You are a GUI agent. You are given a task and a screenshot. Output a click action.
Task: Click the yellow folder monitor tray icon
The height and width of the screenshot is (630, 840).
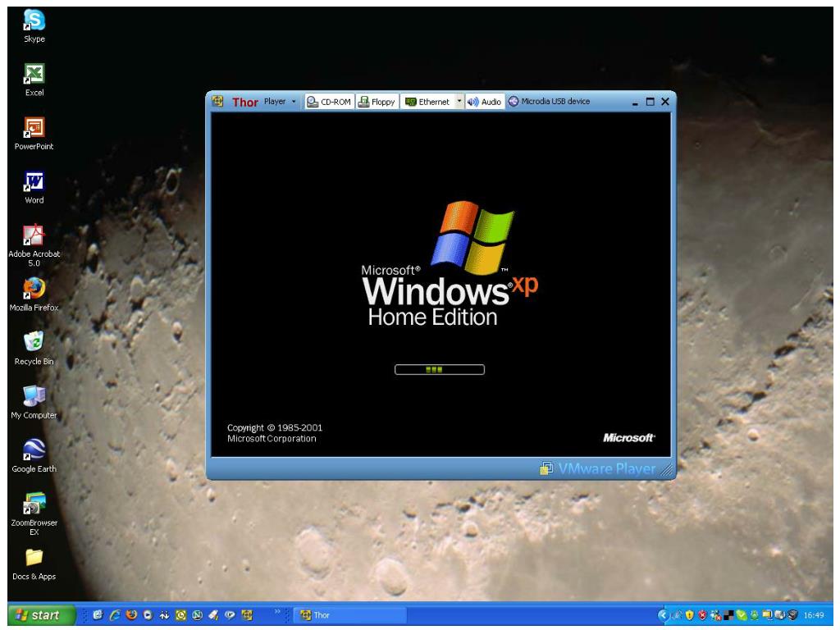point(768,615)
